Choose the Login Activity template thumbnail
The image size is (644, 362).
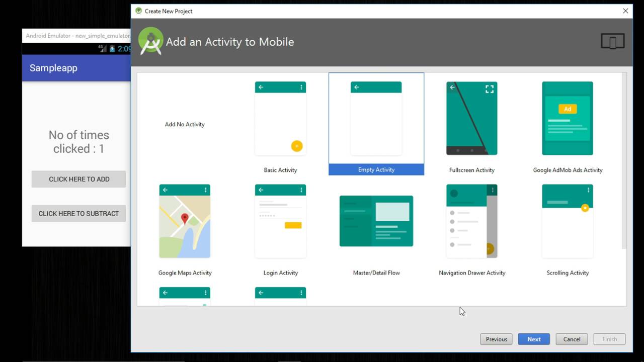click(x=280, y=221)
